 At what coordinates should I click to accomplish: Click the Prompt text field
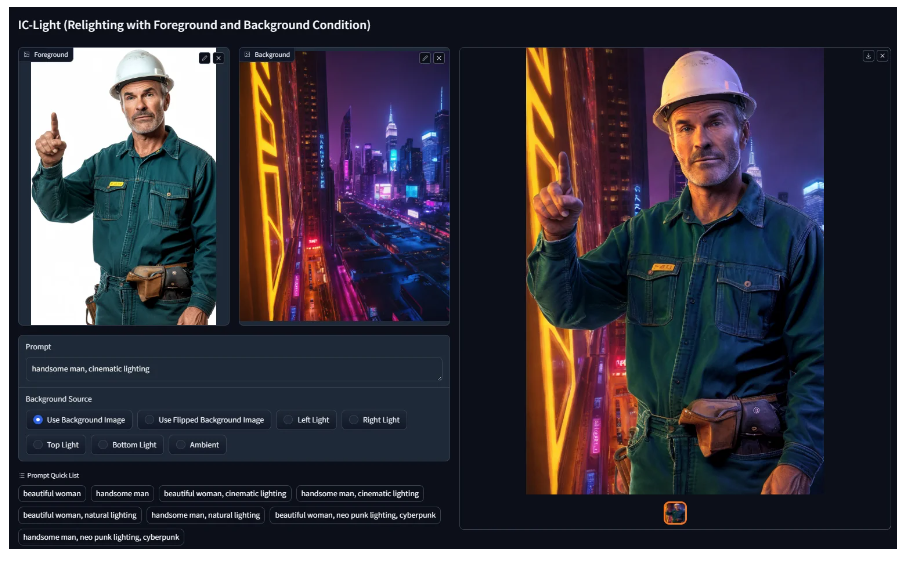pos(234,369)
